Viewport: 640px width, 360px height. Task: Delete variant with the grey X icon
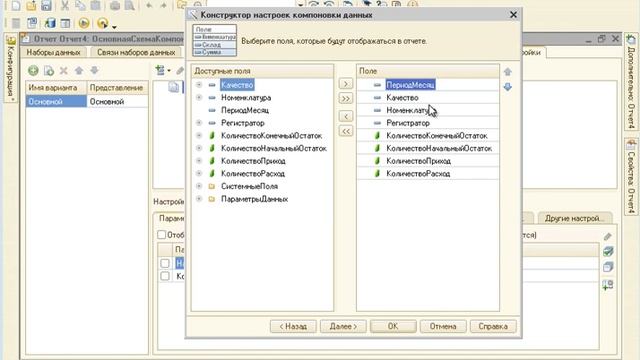[x=64, y=71]
